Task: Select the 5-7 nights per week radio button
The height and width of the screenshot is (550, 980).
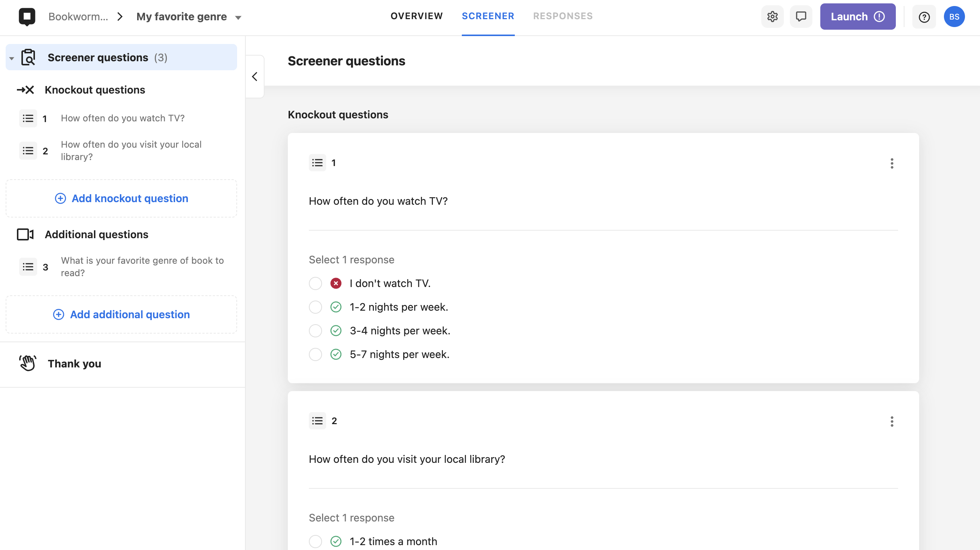Action: [x=315, y=354]
